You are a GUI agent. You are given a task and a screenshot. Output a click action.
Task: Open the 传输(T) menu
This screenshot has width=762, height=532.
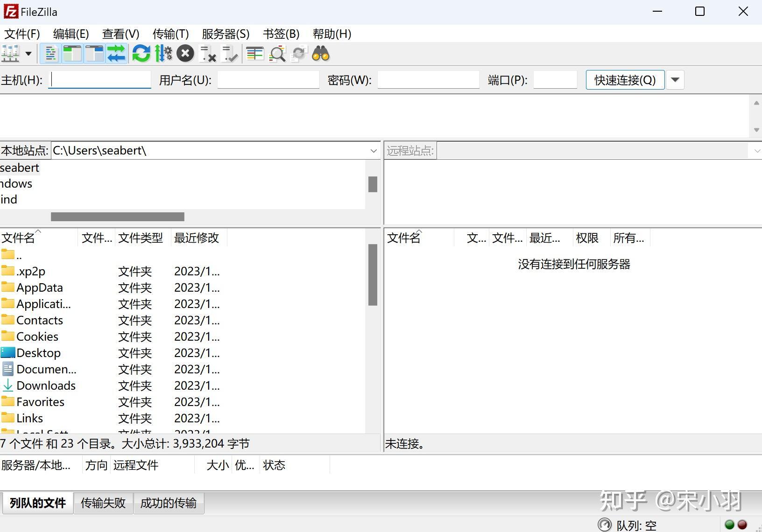coord(170,34)
